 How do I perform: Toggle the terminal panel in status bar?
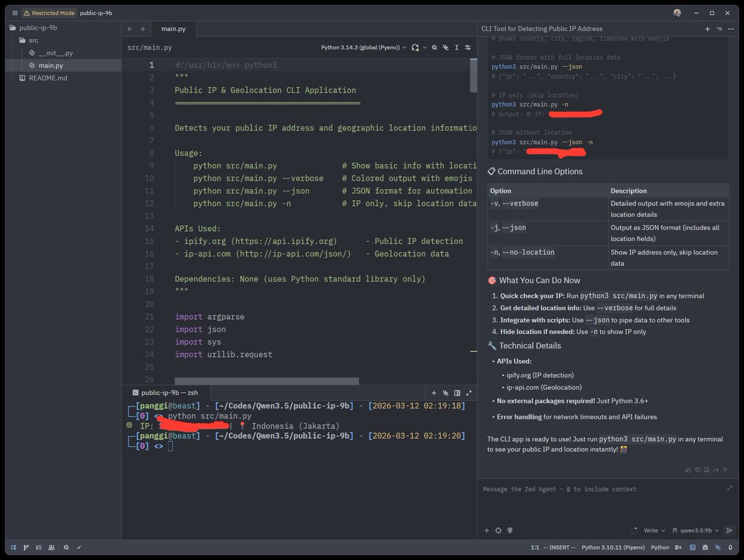[x=693, y=548]
